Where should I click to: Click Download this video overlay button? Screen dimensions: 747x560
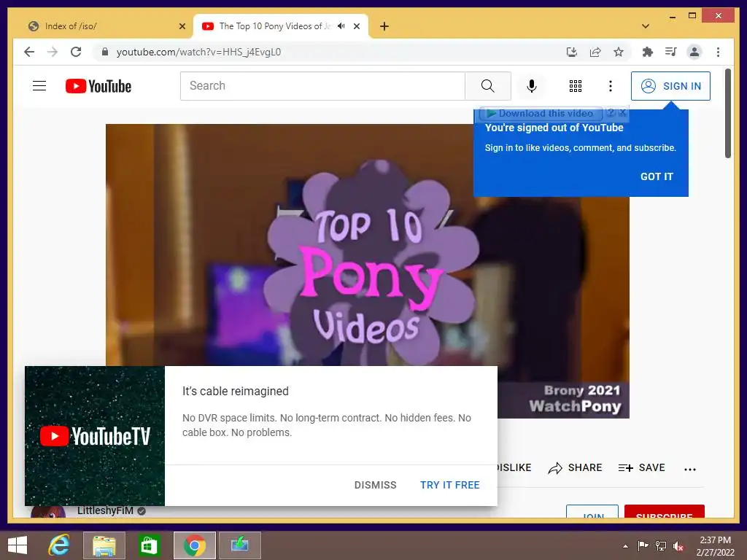(x=541, y=113)
